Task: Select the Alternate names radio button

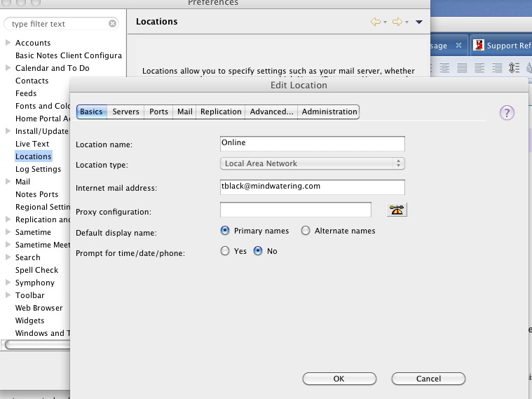Action: click(306, 231)
